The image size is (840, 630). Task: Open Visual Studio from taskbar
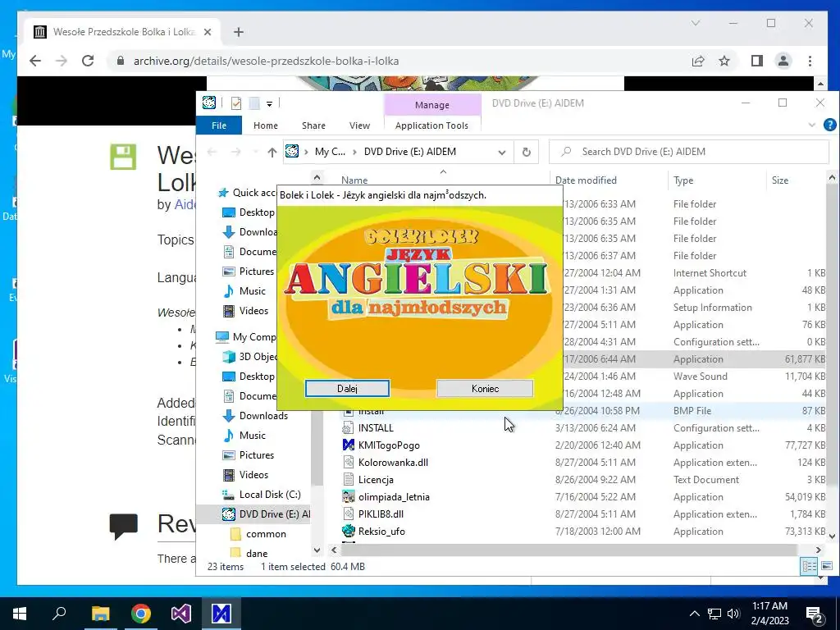coord(181,614)
